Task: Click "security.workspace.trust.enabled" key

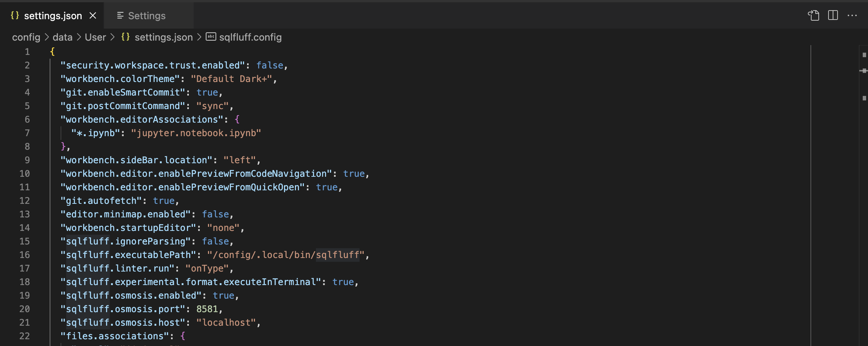Action: point(153,65)
